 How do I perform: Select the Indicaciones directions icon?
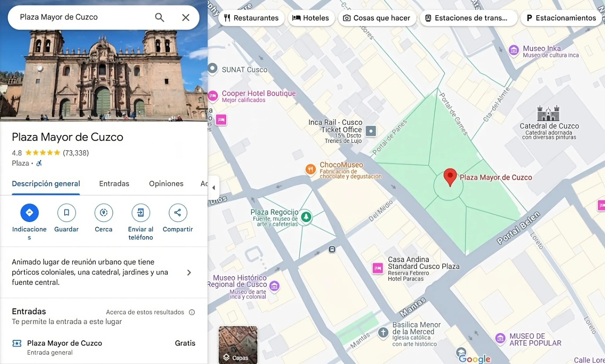tap(29, 212)
